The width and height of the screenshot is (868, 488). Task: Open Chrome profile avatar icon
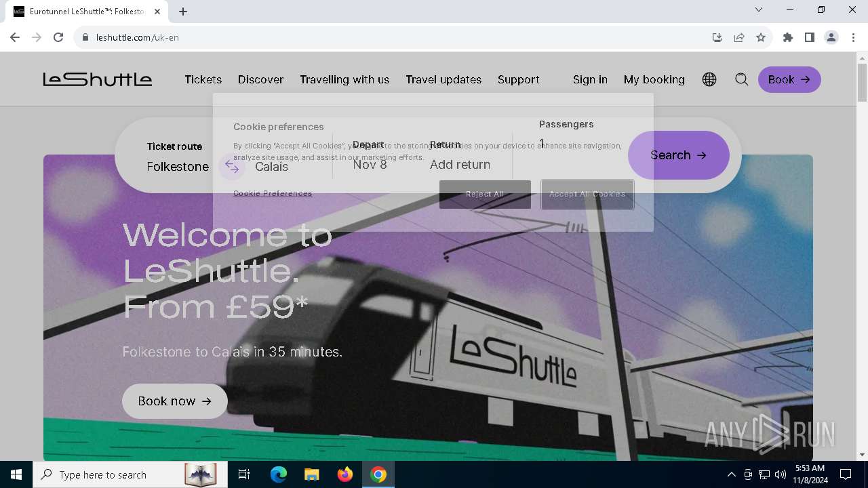831,37
